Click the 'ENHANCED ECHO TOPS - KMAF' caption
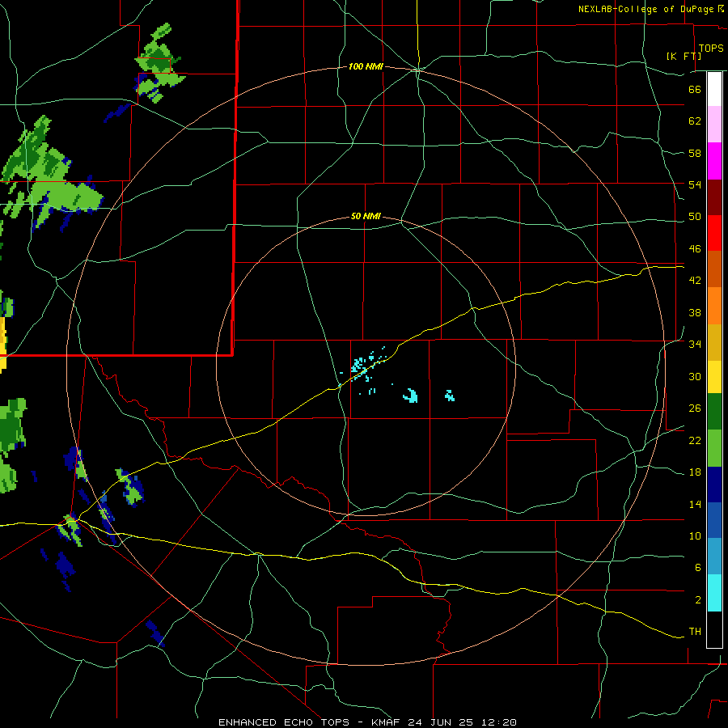This screenshot has width=728, height=728. (311, 722)
